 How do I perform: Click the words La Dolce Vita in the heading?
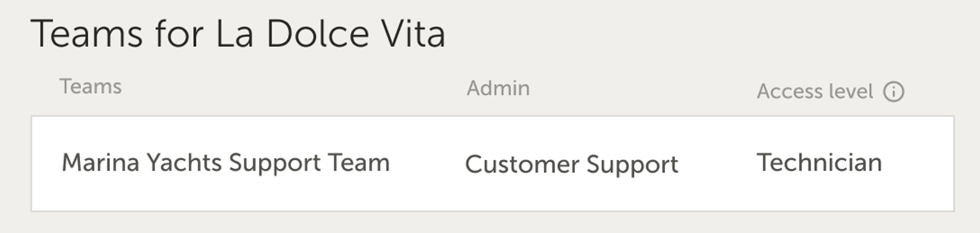pyautogui.click(x=331, y=34)
